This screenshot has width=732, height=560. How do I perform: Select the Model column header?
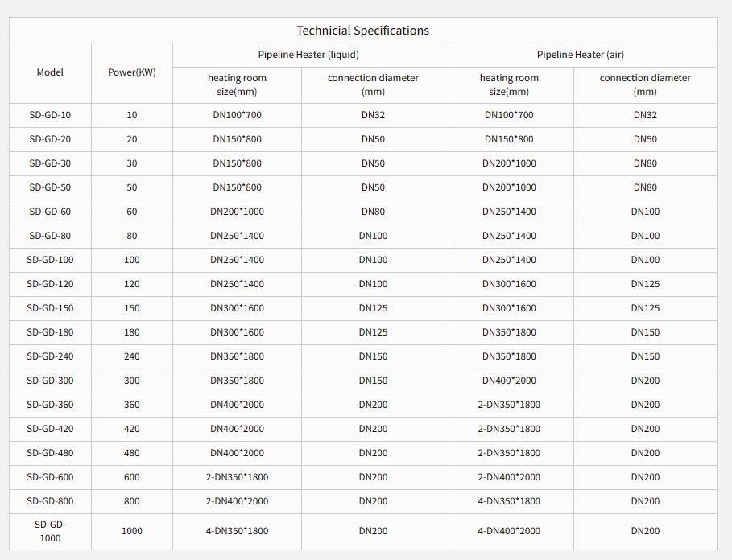point(50,72)
